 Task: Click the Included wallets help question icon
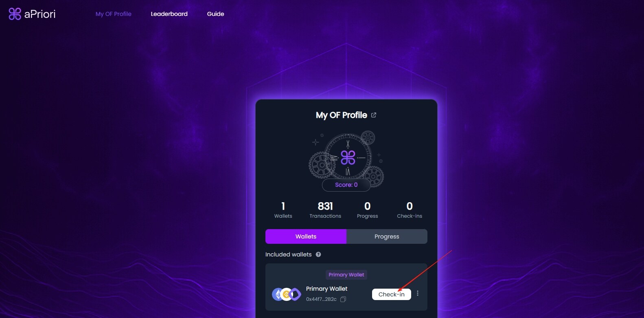click(x=318, y=254)
